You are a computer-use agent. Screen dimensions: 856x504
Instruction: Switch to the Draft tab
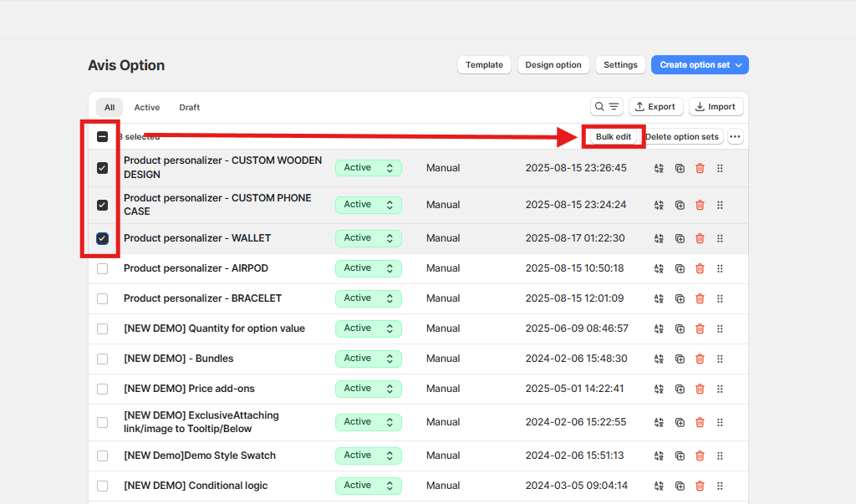[x=189, y=107]
